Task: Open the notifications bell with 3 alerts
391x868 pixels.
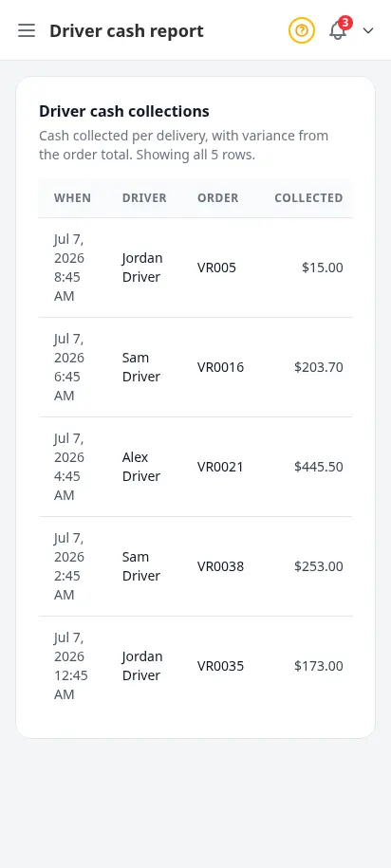Action: coord(338,30)
